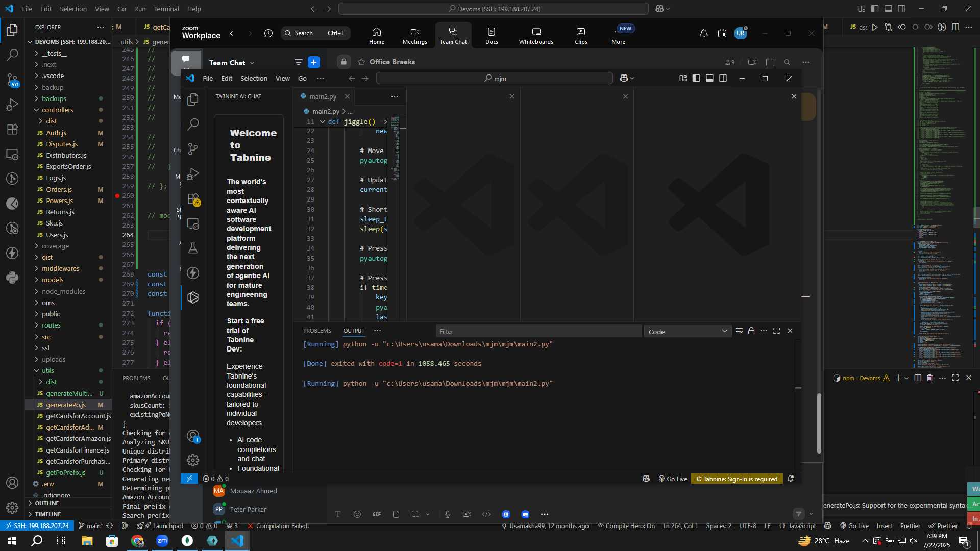Open Run and Debug in outer activity bar
This screenshot has width=980, height=551.
[12, 105]
